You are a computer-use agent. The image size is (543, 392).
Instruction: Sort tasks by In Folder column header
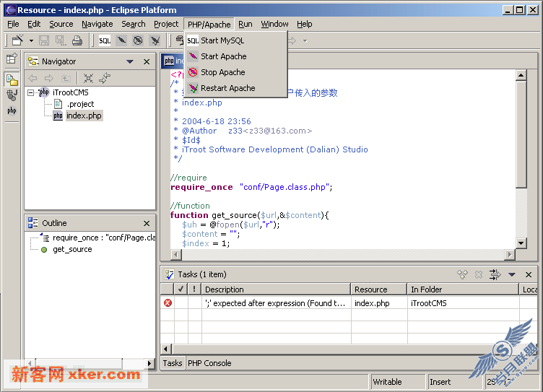click(x=463, y=289)
